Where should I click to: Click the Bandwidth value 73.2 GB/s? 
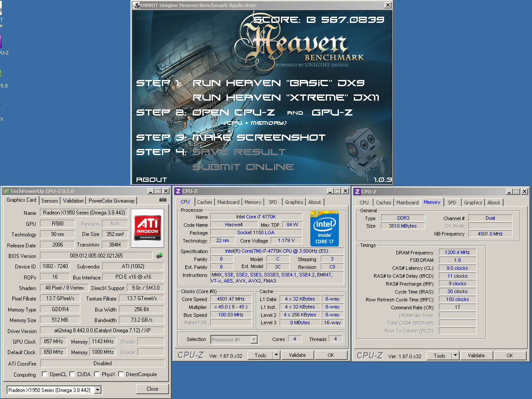(143, 320)
